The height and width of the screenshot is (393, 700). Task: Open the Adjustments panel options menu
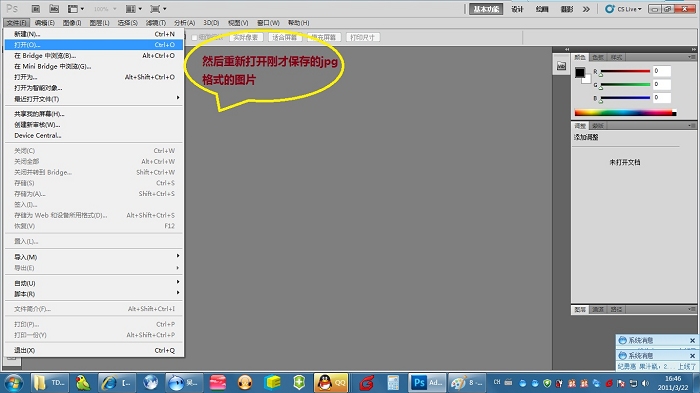pyautogui.click(x=691, y=125)
